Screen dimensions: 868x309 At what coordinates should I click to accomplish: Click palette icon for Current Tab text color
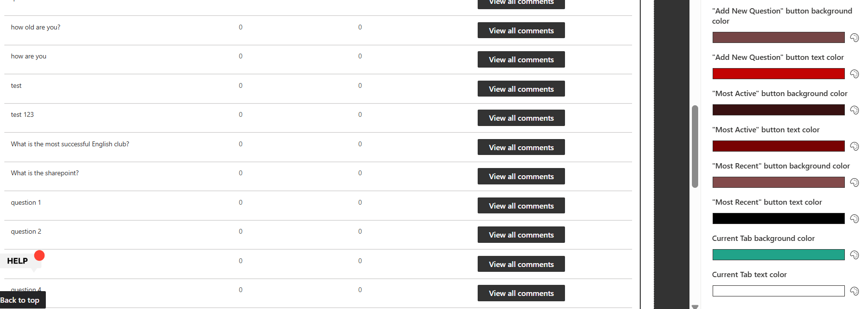854,291
